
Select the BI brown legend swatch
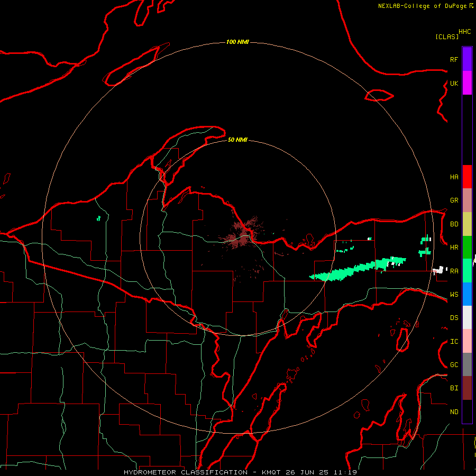click(467, 388)
